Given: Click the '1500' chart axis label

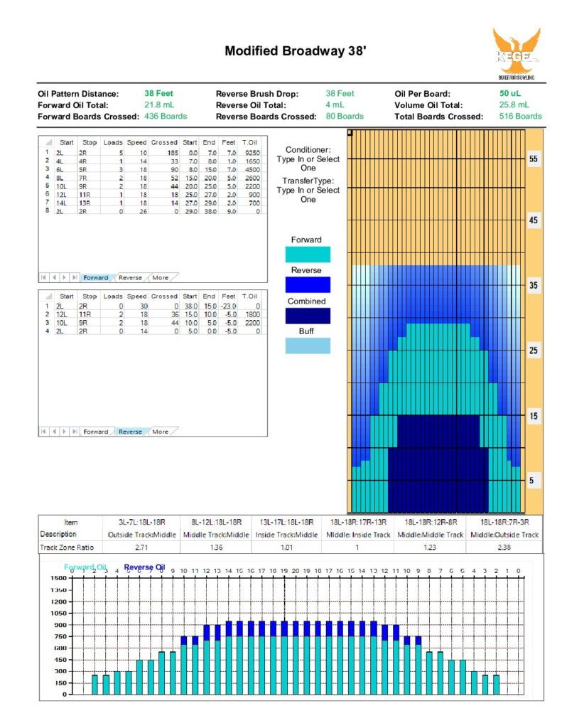Looking at the screenshot, I should [58, 578].
